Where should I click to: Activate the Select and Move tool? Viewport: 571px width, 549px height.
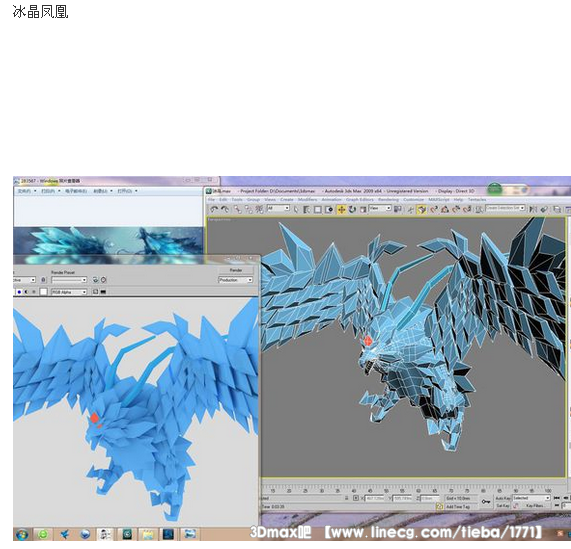(341, 209)
